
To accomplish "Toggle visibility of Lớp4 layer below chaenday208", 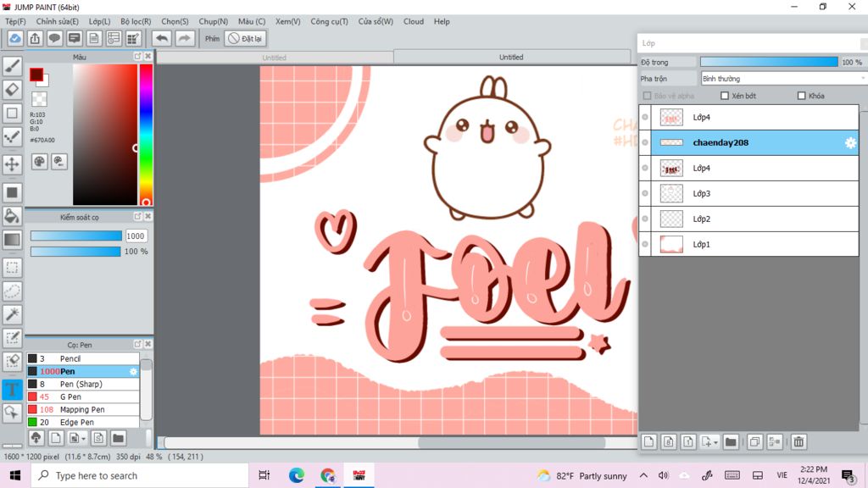I will coord(645,169).
